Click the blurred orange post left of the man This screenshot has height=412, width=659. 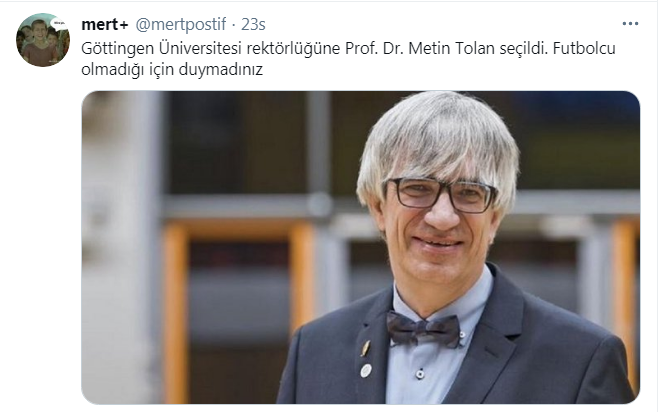click(x=175, y=312)
